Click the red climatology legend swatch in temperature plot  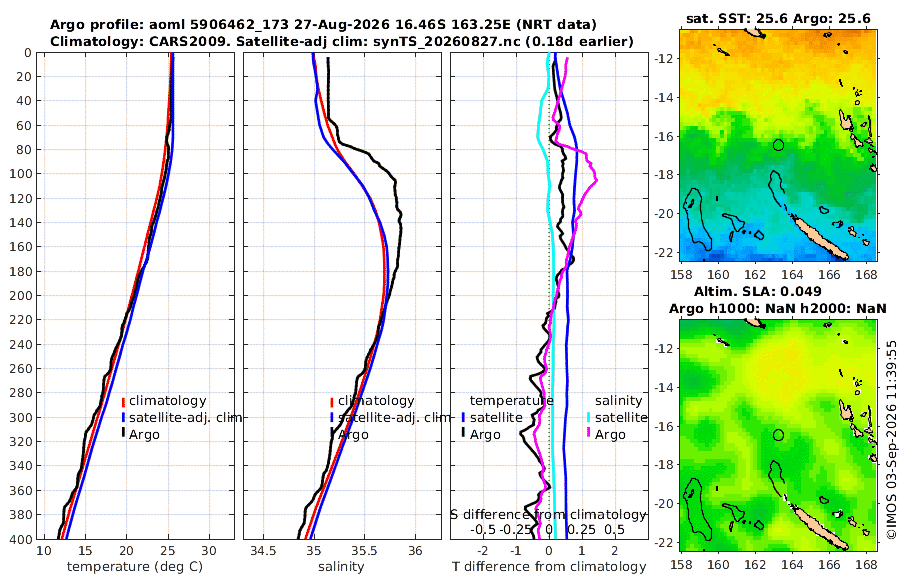(x=123, y=401)
